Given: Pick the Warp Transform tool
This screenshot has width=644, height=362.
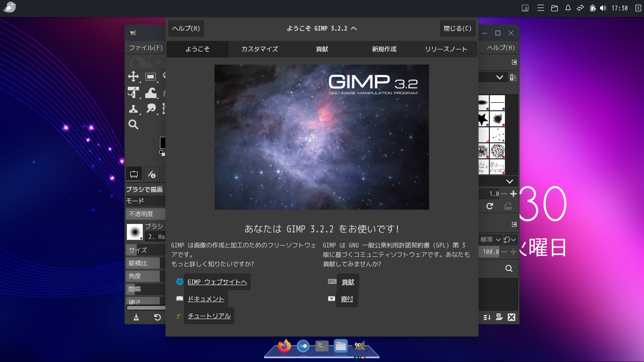Looking at the screenshot, I should [x=150, y=93].
